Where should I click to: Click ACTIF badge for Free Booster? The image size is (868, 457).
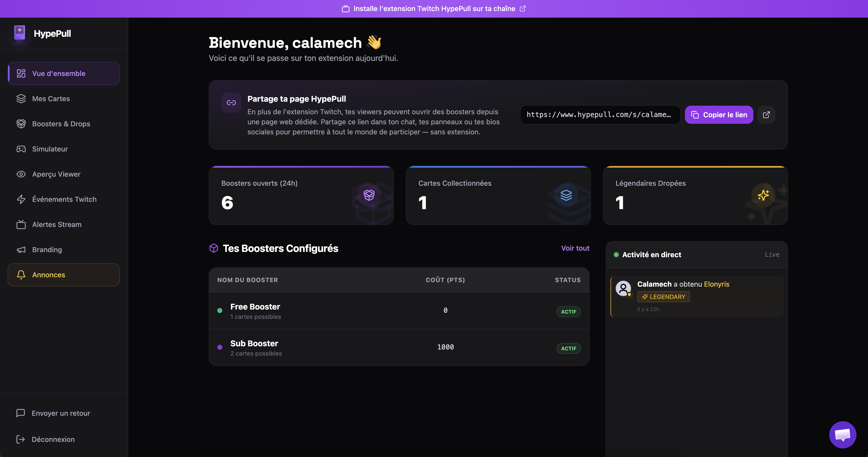pos(569,312)
